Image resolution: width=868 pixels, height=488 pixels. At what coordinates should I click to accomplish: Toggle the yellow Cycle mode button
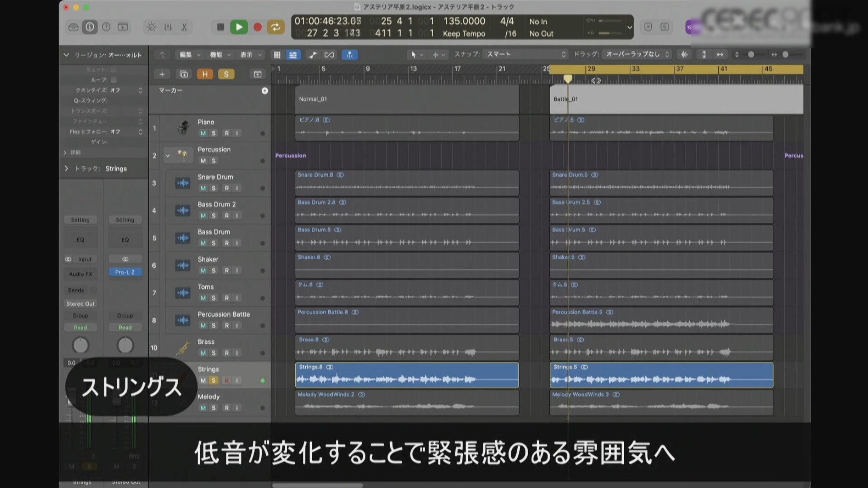[276, 27]
